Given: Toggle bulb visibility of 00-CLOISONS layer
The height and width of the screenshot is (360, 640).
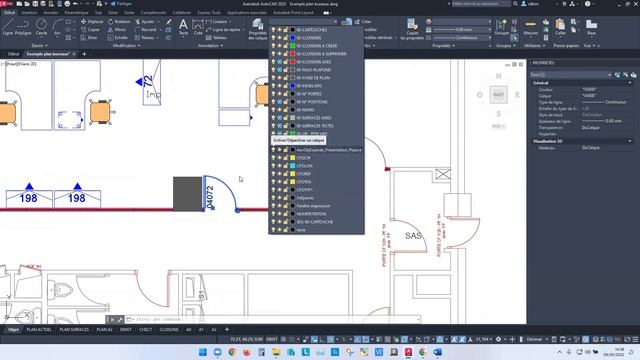Looking at the screenshot, I should (x=273, y=38).
